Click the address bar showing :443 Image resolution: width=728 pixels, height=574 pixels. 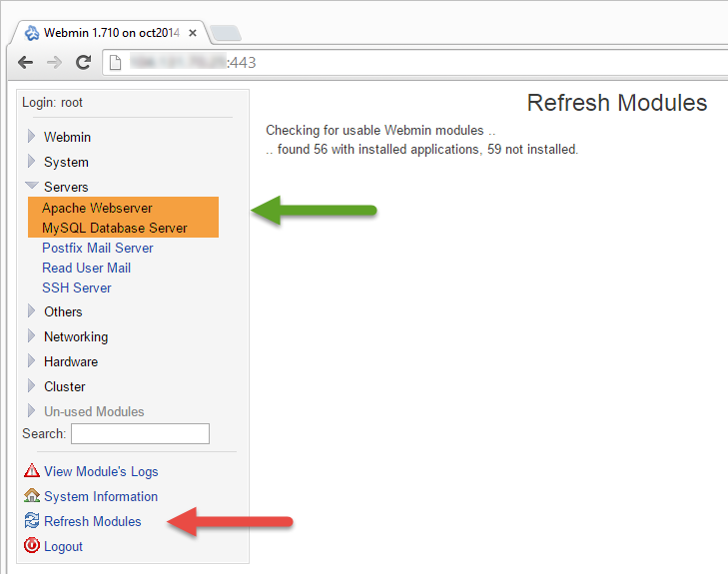pos(415,62)
